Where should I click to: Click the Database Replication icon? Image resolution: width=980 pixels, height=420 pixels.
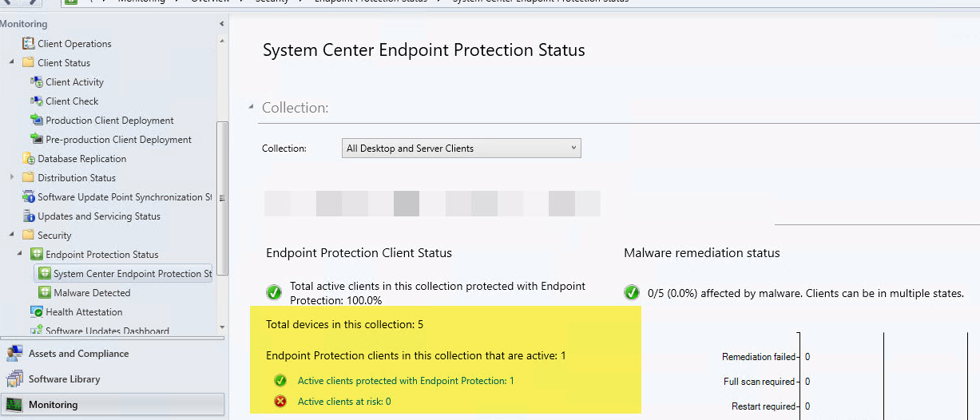pyautogui.click(x=29, y=159)
